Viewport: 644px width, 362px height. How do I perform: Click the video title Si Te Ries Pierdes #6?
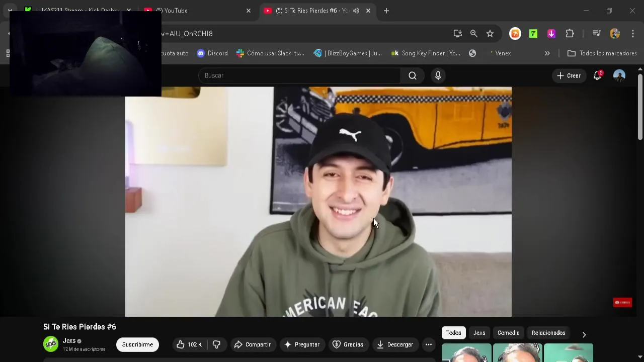point(79,327)
